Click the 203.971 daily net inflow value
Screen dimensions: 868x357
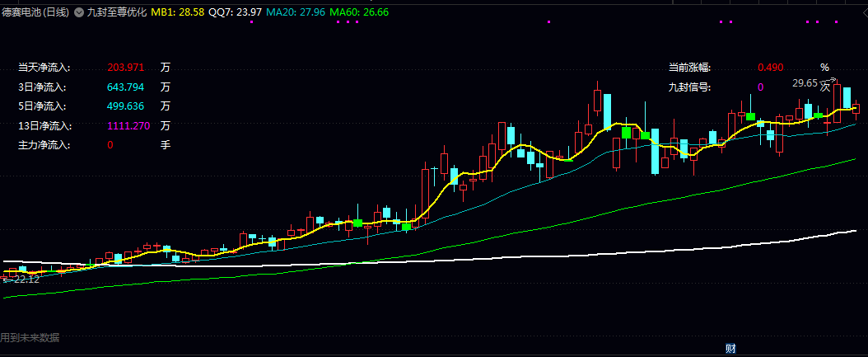126,68
